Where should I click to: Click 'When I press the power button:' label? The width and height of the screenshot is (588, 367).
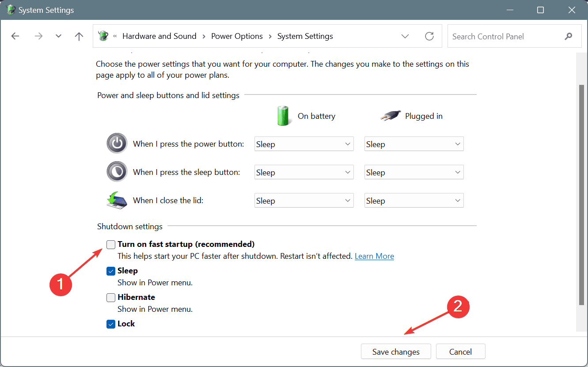pos(189,144)
